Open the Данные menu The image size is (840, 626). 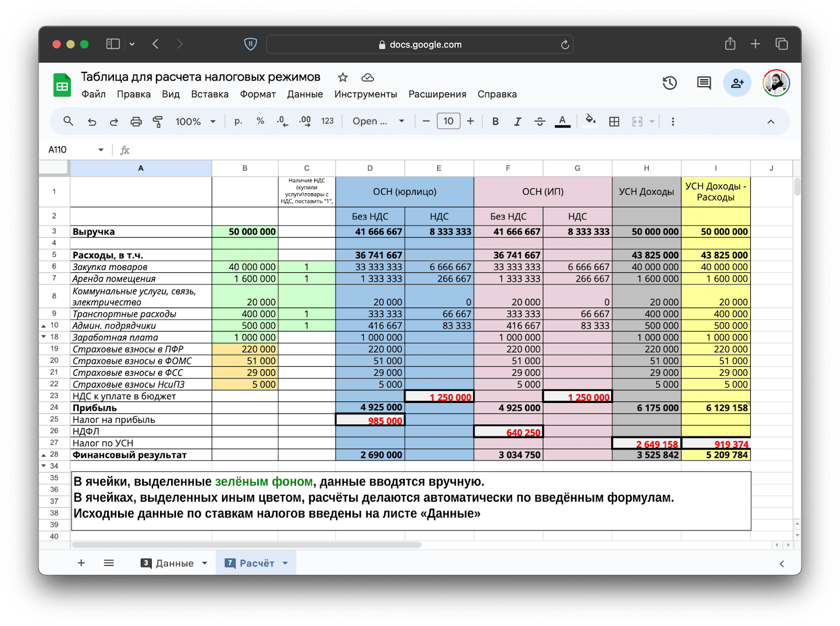(304, 94)
